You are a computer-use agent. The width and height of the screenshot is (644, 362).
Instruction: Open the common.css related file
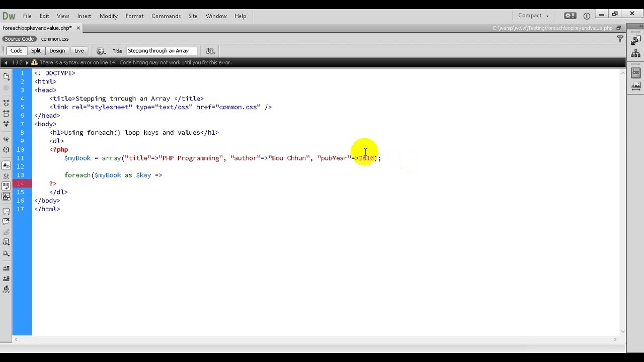55,39
